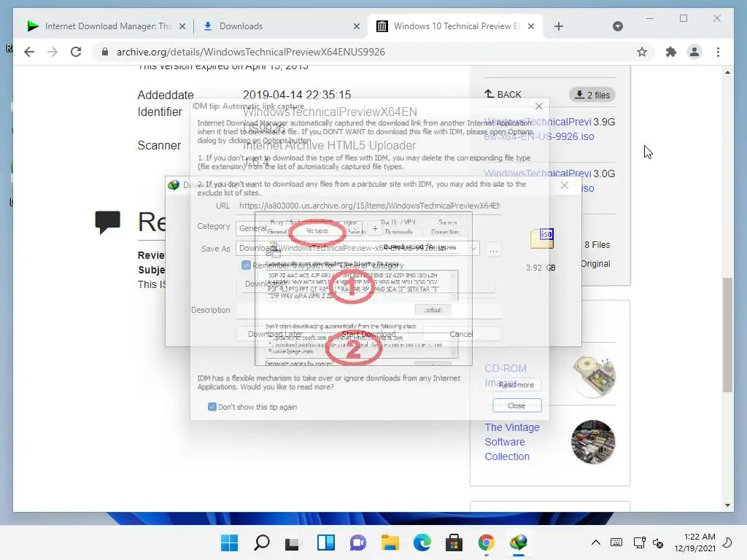Click the network tray icon
This screenshot has height=560, width=747.
click(639, 542)
